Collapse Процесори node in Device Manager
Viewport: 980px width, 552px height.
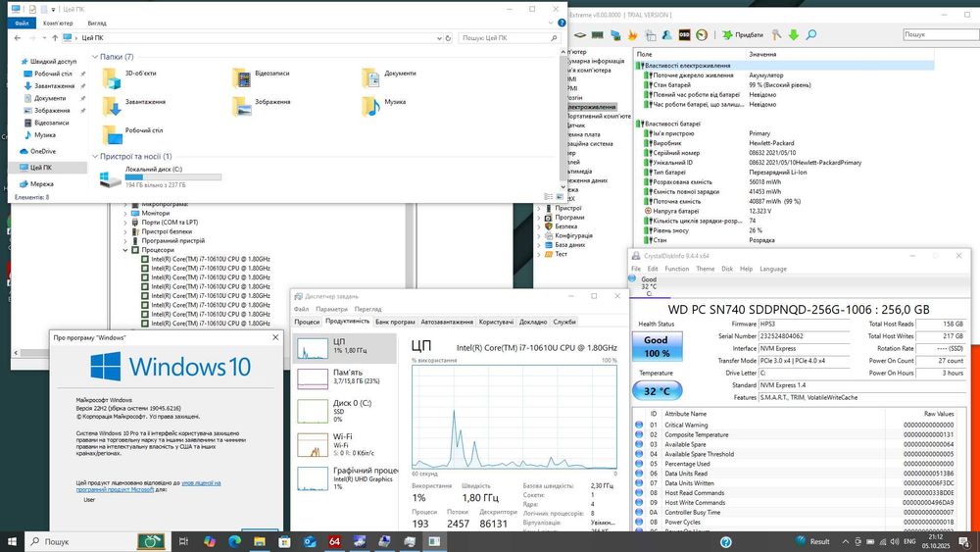[125, 250]
